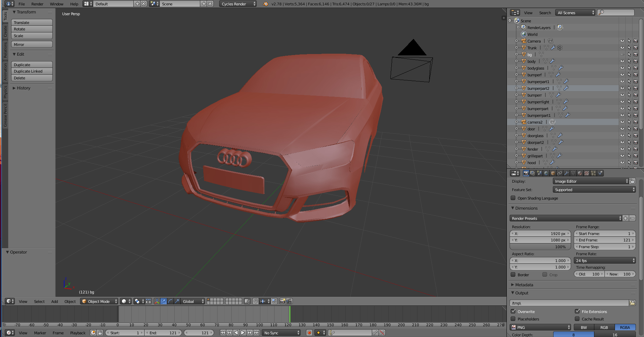Browse output folder with folder icon
Screen dimensions: 644x337
[x=632, y=303]
